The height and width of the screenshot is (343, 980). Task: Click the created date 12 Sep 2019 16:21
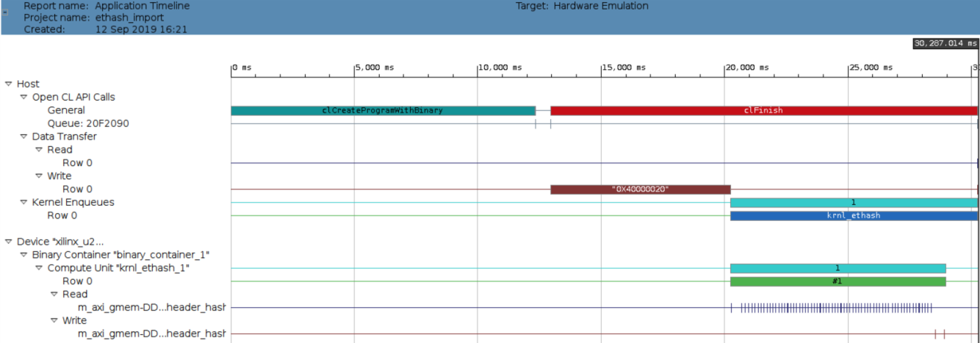click(141, 29)
